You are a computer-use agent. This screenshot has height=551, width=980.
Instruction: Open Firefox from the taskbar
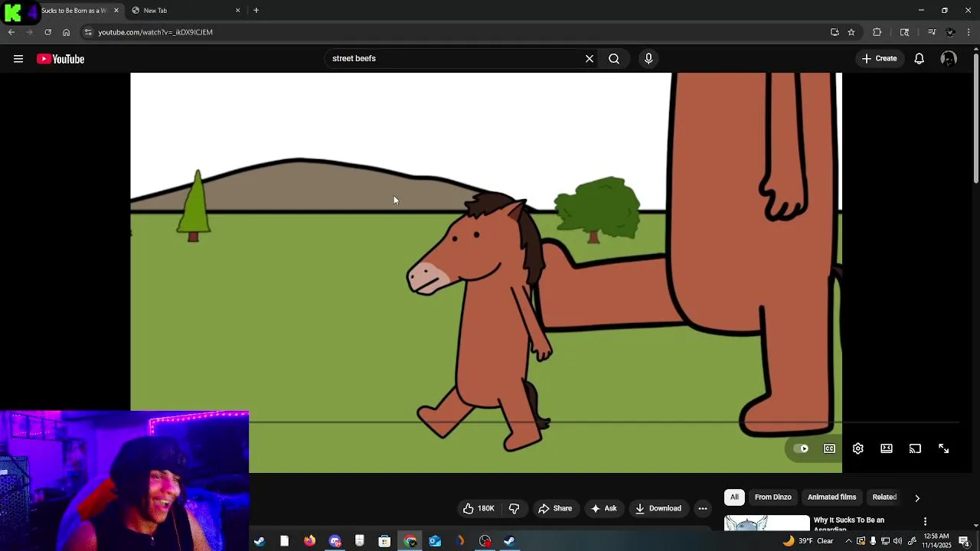click(x=309, y=541)
